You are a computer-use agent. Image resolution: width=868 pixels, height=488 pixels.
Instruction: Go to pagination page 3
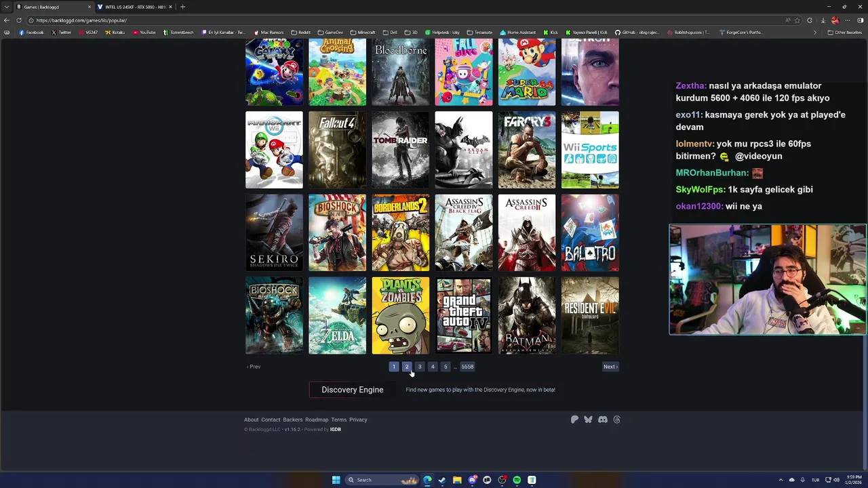[x=420, y=367]
